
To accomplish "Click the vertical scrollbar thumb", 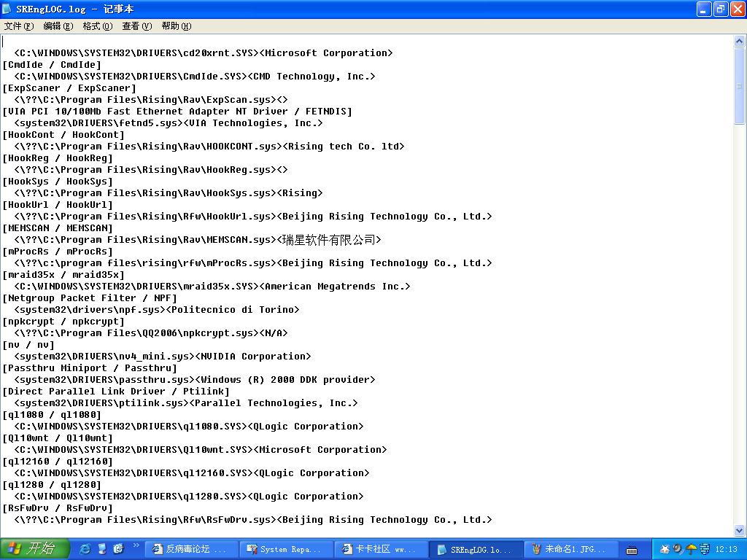I will pos(739,86).
